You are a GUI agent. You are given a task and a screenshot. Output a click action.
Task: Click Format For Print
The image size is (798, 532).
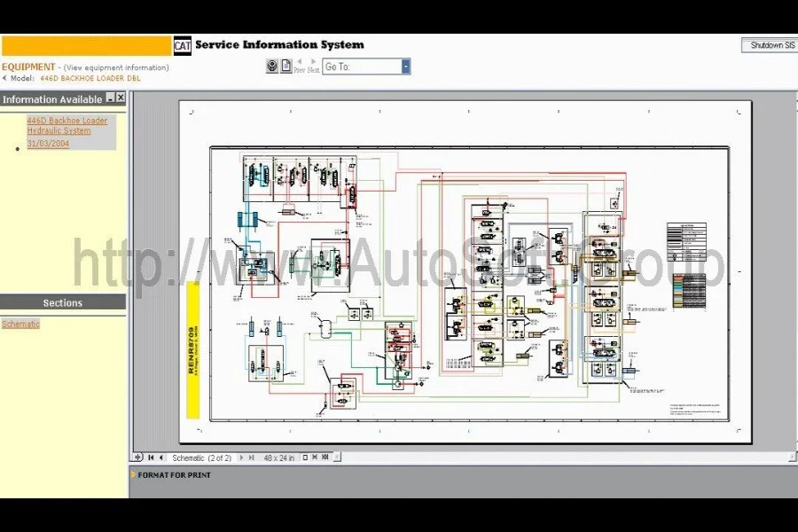[174, 475]
